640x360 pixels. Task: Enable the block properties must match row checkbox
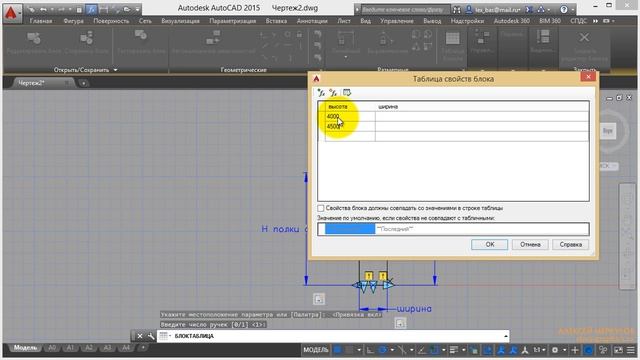(321, 209)
